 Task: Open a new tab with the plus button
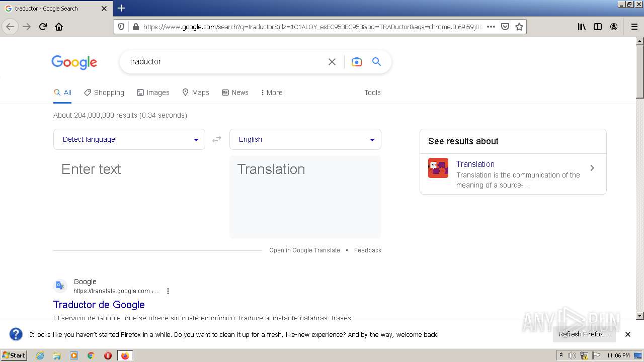click(x=121, y=8)
